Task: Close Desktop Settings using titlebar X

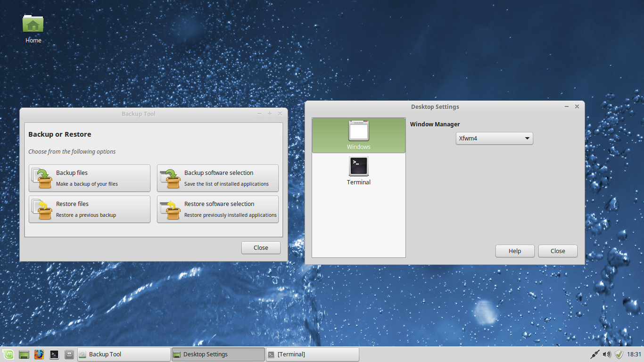Action: point(577,107)
